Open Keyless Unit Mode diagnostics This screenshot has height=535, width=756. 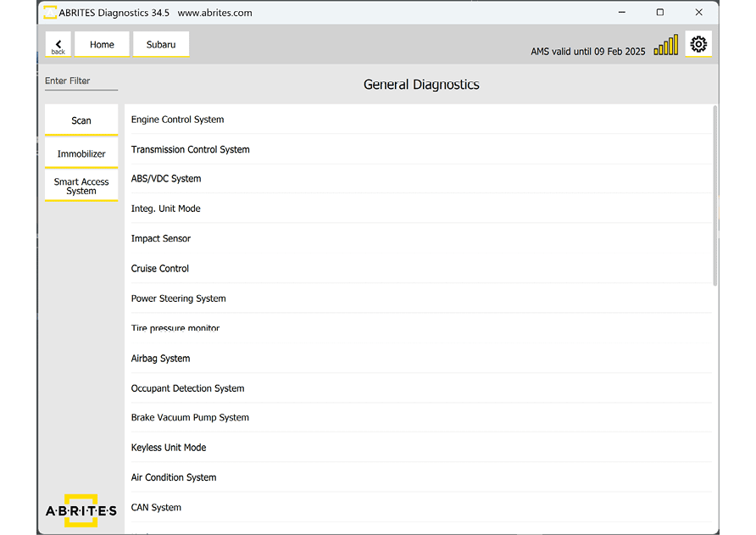169,448
